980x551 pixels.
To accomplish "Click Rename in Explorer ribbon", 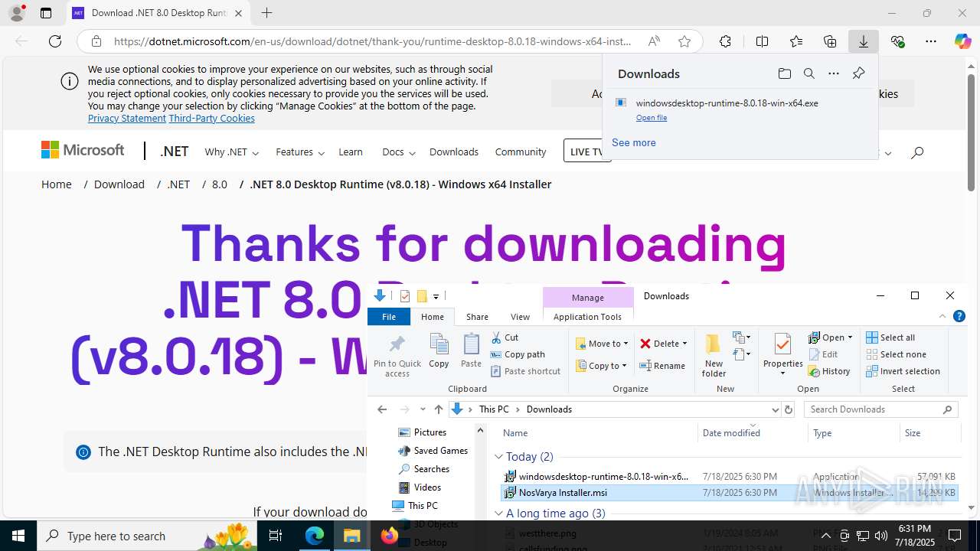I will 662,366.
